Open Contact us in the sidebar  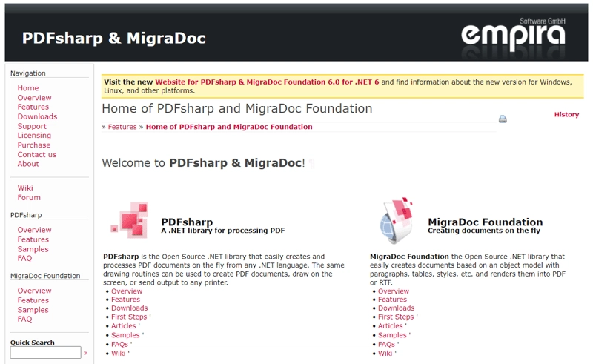point(36,154)
